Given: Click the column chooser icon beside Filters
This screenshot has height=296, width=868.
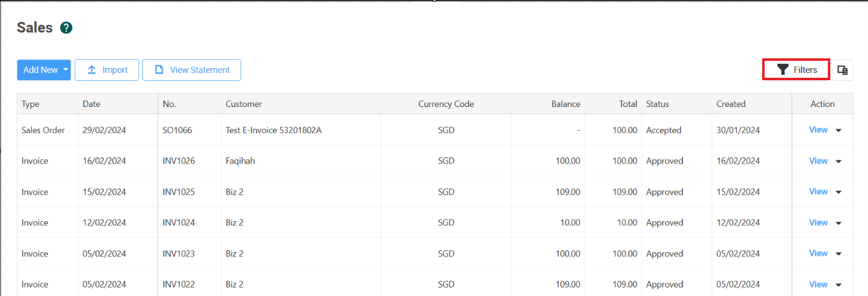Looking at the screenshot, I should coord(842,70).
